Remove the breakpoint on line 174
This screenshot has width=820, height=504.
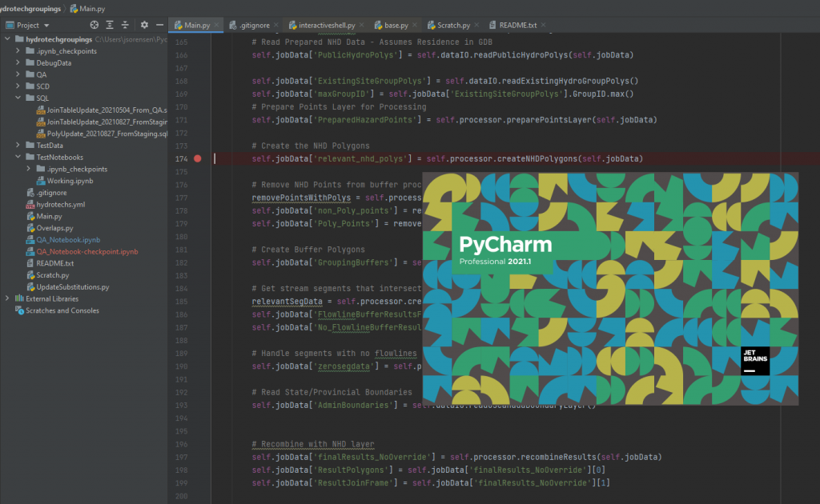click(x=198, y=159)
